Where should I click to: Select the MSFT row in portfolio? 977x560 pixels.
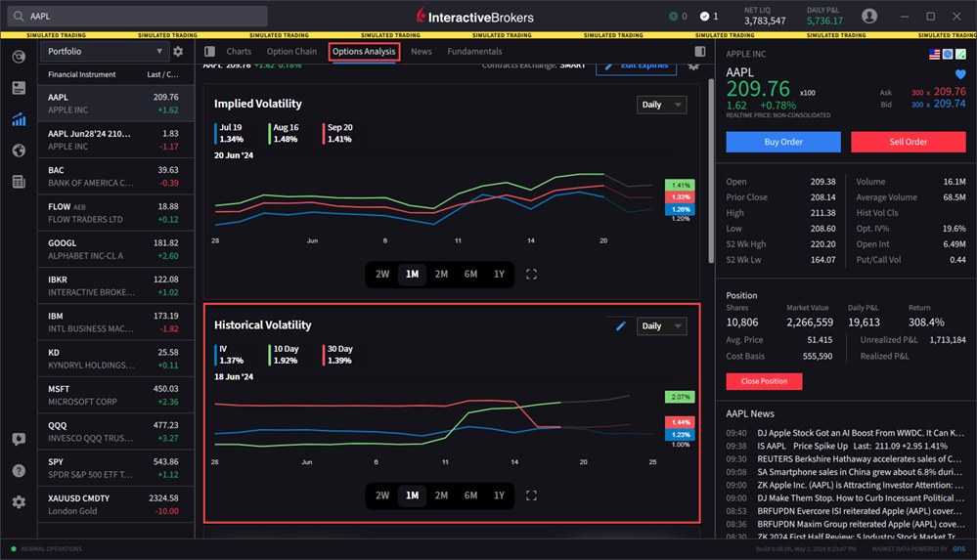coord(116,396)
